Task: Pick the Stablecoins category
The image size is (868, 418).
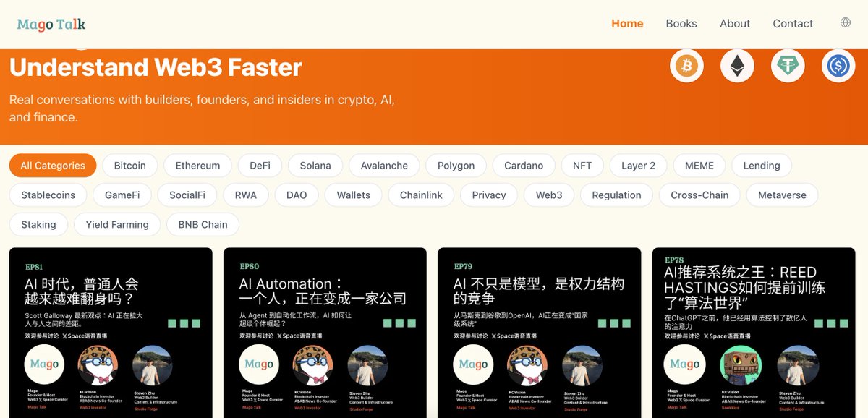Action: point(48,195)
